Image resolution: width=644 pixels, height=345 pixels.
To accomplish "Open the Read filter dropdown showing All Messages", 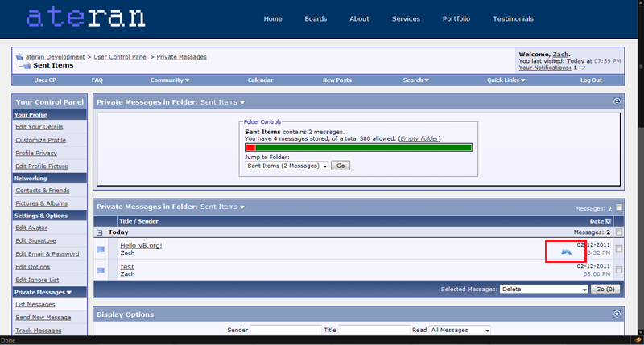I will pyautogui.click(x=460, y=331).
